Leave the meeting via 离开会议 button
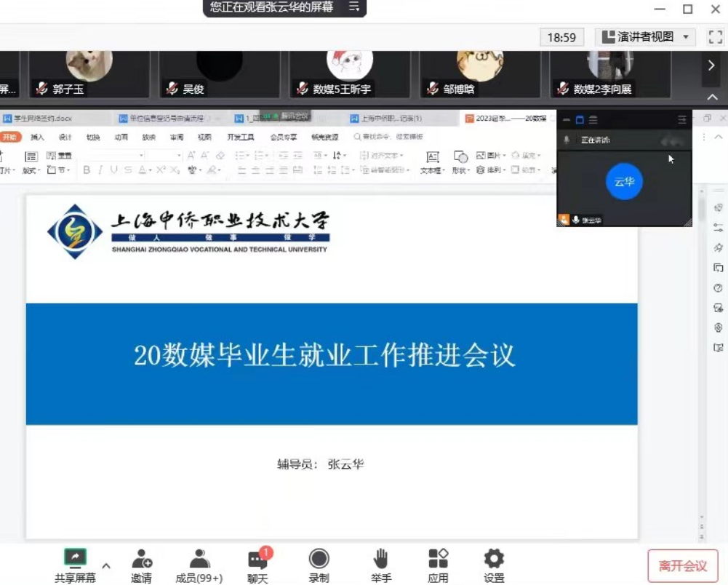 pyautogui.click(x=682, y=565)
